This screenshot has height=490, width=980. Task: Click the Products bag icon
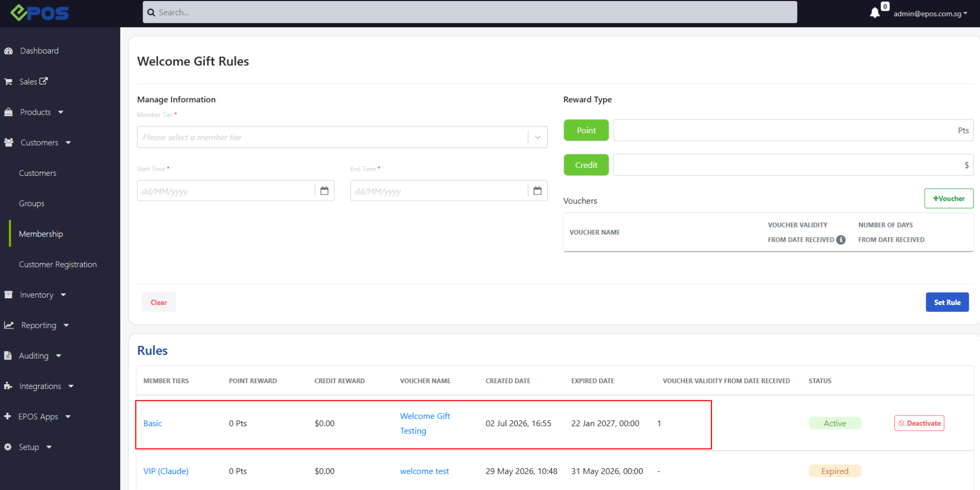point(9,112)
